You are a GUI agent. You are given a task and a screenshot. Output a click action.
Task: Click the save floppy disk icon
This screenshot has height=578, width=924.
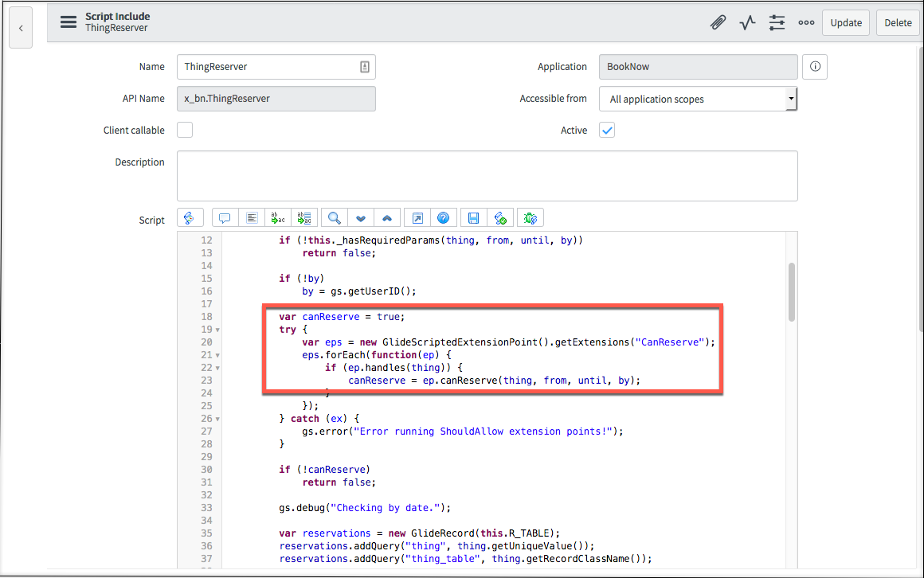473,218
